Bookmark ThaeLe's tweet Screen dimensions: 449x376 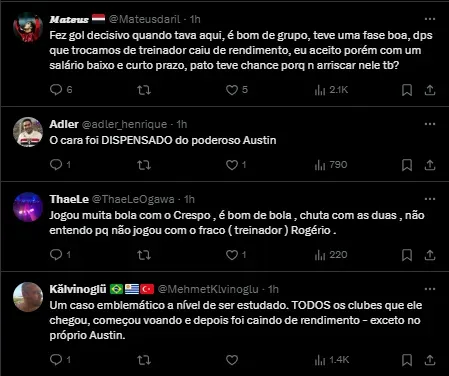coord(407,255)
